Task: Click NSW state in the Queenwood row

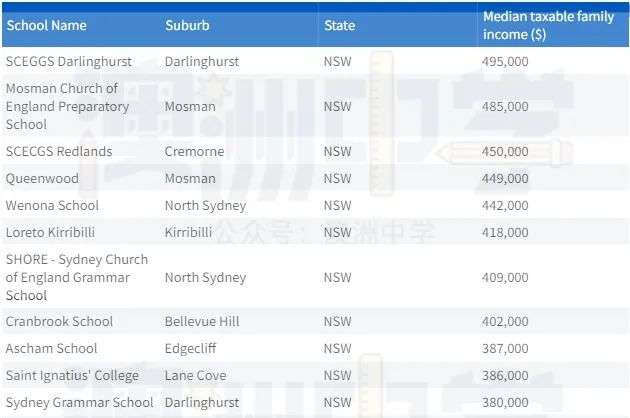Action: pyautogui.click(x=338, y=178)
